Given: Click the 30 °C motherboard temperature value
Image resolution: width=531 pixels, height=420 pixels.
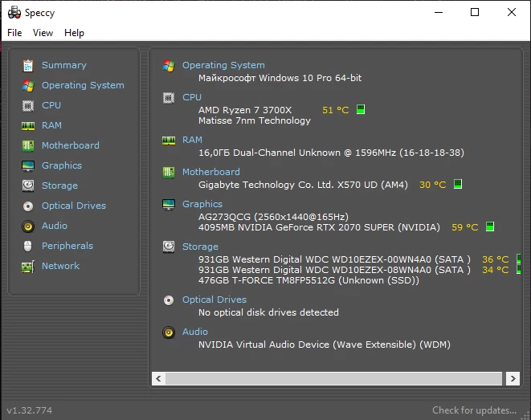Looking at the screenshot, I should 432,185.
